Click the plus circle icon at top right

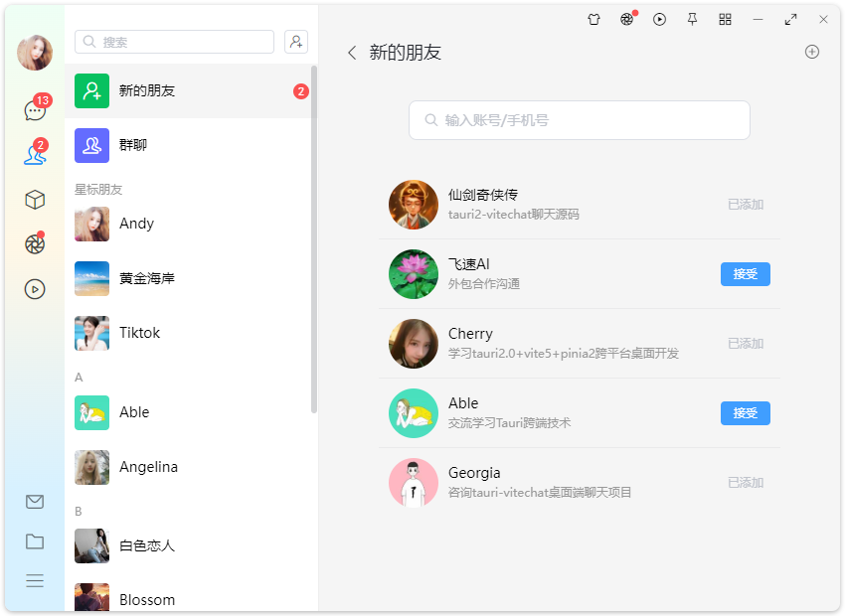click(812, 53)
